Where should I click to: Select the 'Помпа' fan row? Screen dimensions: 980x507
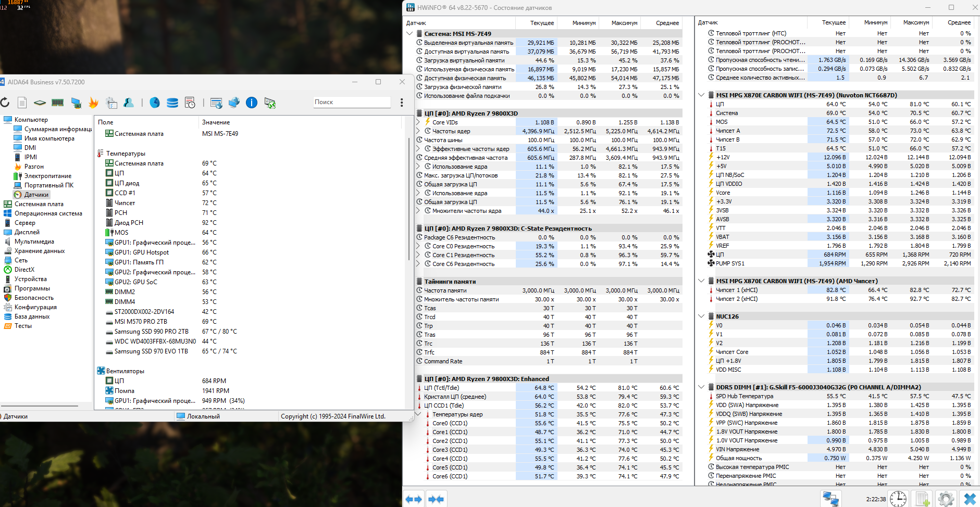pos(250,391)
